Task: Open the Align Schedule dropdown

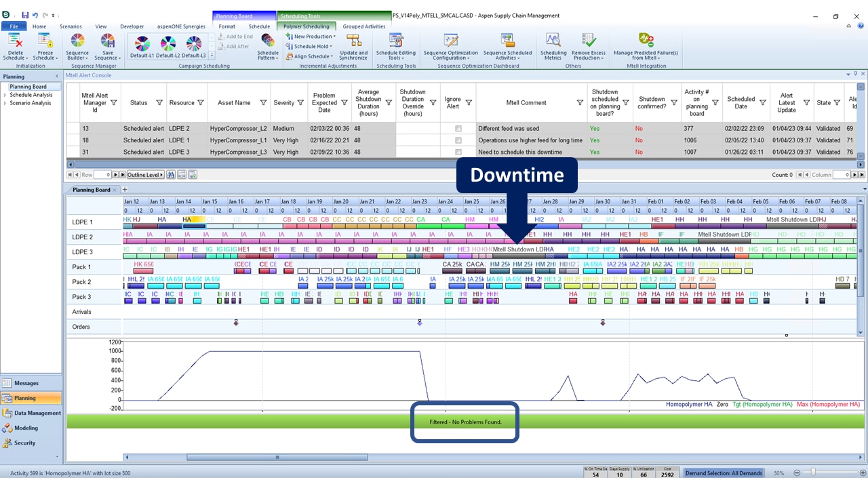Action: (310, 57)
